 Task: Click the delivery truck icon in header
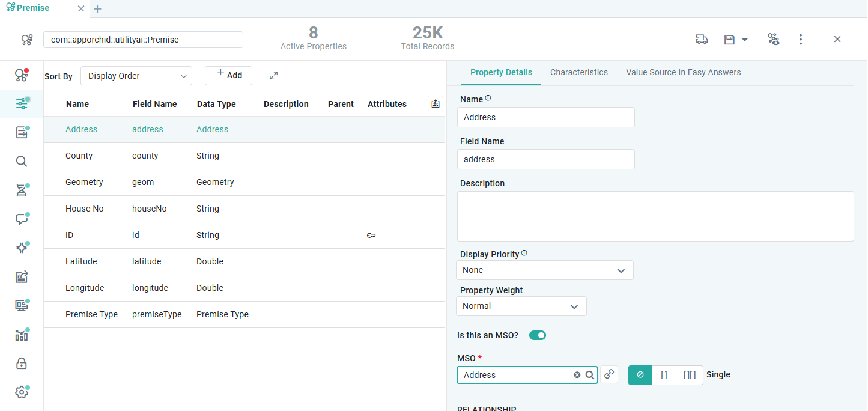701,40
